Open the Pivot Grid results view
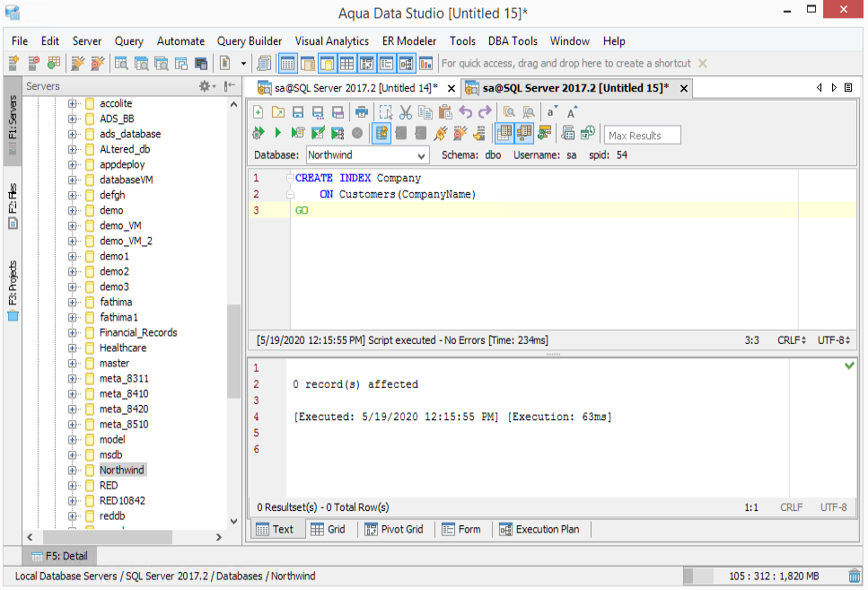This screenshot has height=590, width=868. 393,530
